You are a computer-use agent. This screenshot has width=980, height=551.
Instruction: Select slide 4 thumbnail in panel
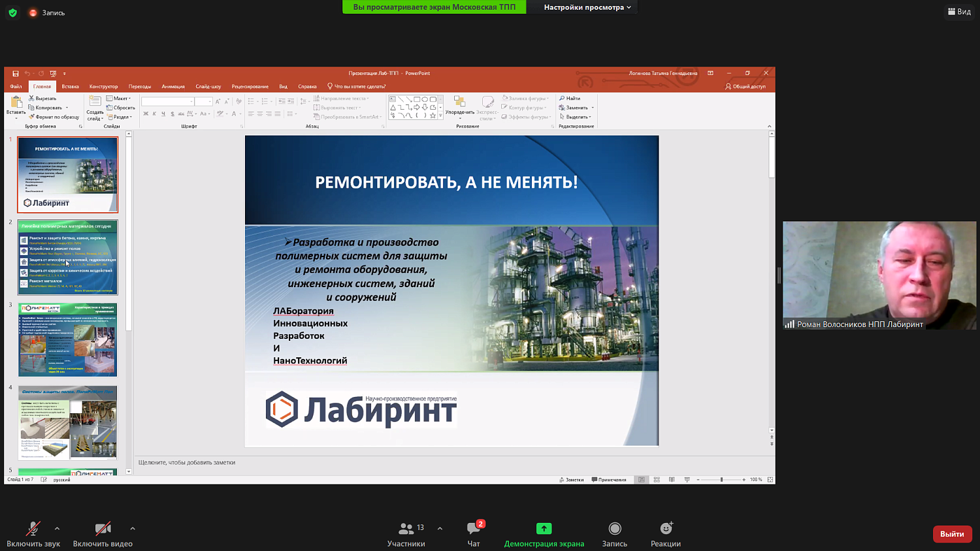point(68,422)
